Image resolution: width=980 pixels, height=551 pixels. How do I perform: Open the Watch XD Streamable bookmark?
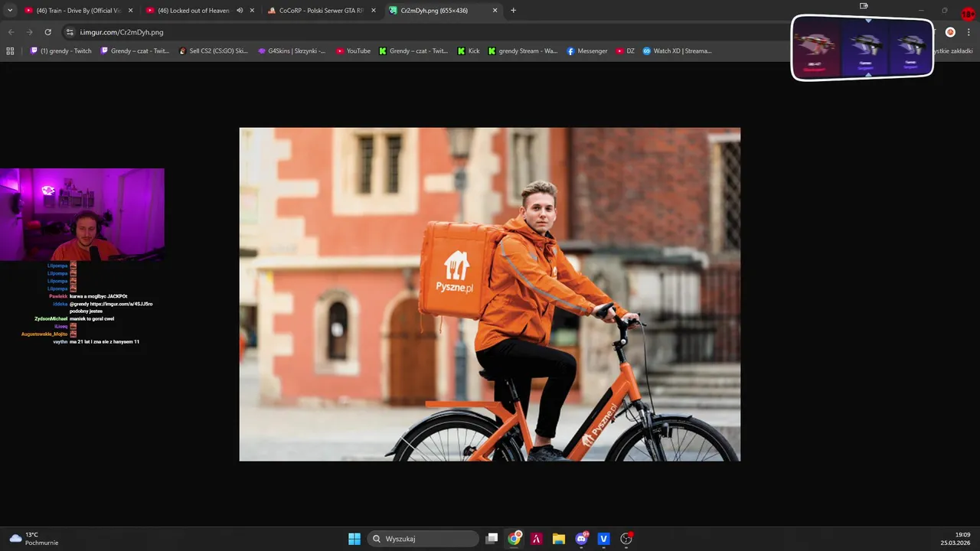pyautogui.click(x=677, y=51)
